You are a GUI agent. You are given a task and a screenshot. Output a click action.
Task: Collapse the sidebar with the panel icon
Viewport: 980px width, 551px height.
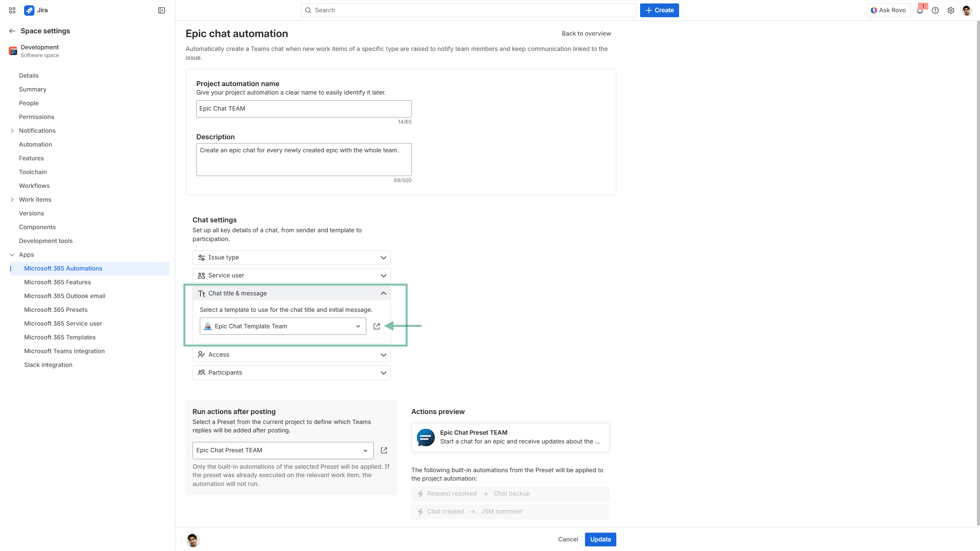click(162, 10)
